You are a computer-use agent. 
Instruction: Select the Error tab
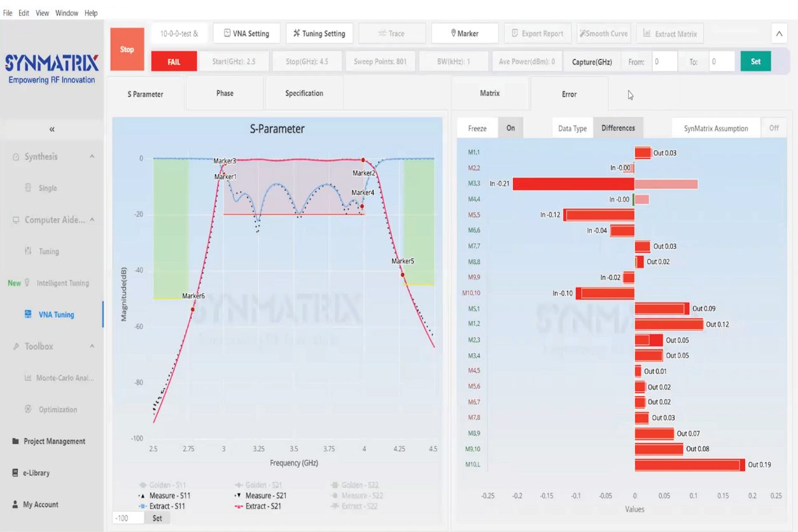(569, 94)
